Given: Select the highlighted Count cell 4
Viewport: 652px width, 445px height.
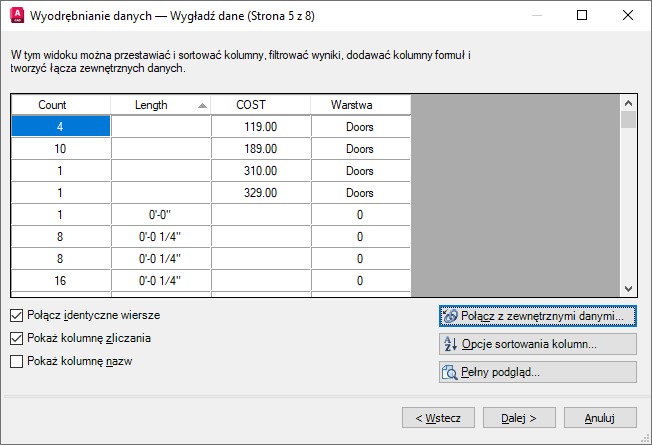Looking at the screenshot, I should coord(61,126).
